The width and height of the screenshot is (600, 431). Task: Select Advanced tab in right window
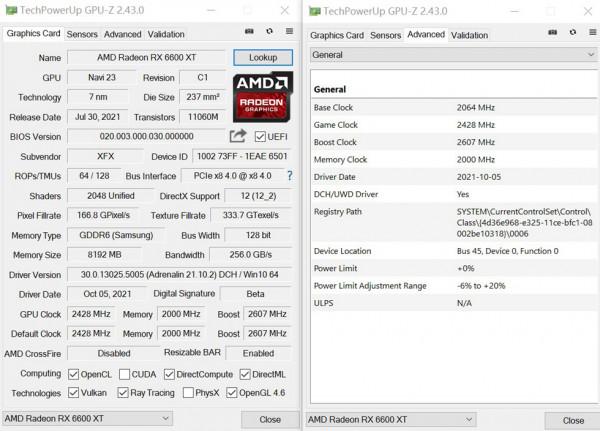pyautogui.click(x=426, y=35)
